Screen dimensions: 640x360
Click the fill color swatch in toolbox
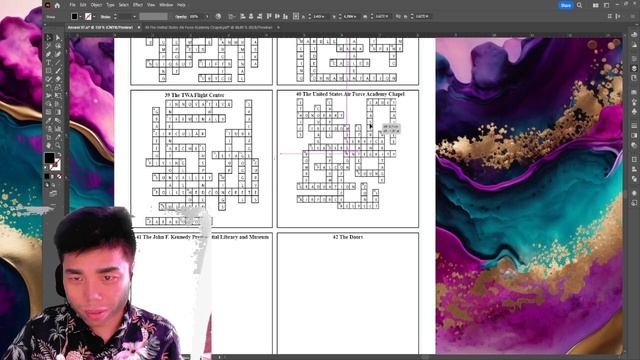click(x=49, y=158)
